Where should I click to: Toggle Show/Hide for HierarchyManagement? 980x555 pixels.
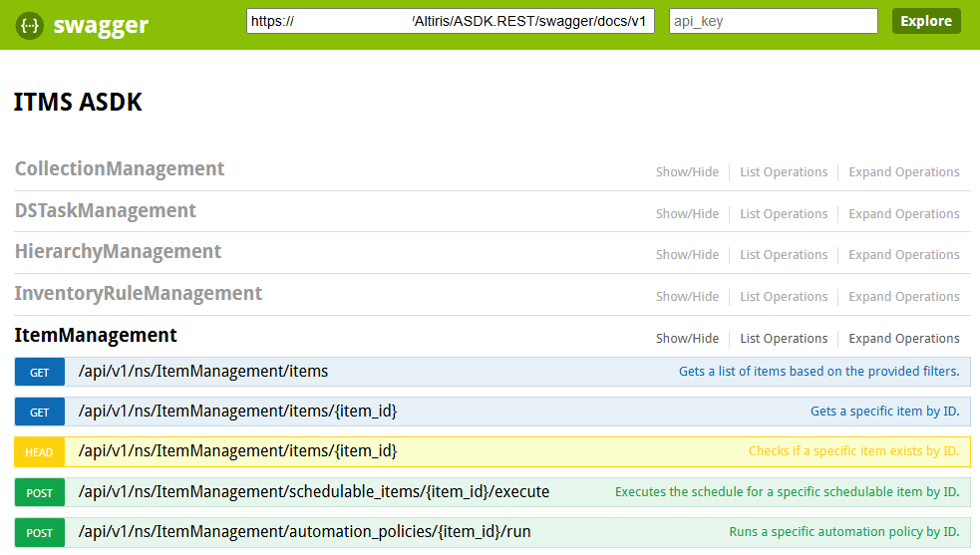(687, 255)
